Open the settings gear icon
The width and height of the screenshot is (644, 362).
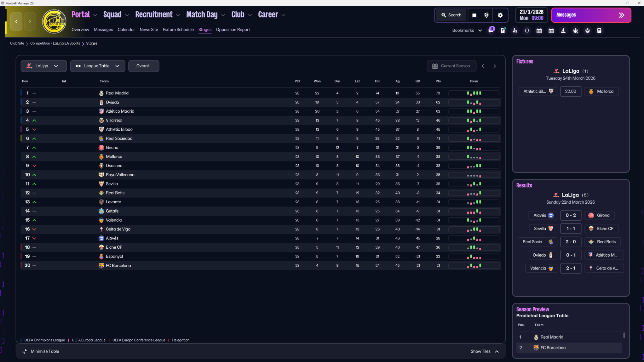[x=500, y=15]
